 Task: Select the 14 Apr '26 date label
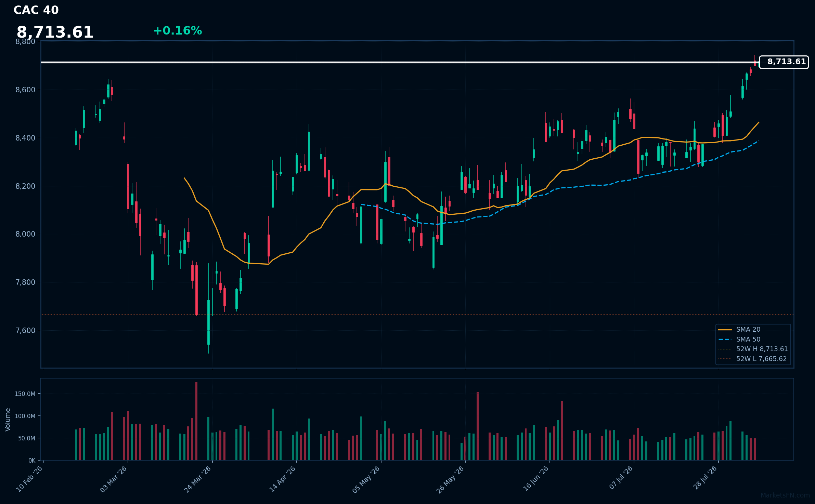[x=283, y=479]
